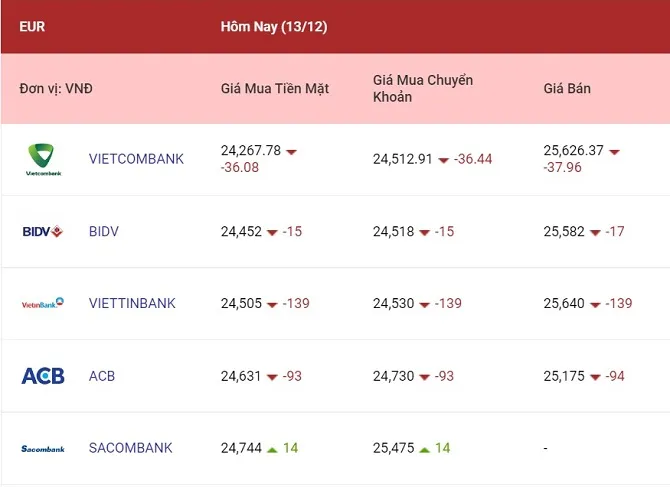670x487 pixels.
Task: Click the BIDV logo icon
Action: click(x=42, y=231)
